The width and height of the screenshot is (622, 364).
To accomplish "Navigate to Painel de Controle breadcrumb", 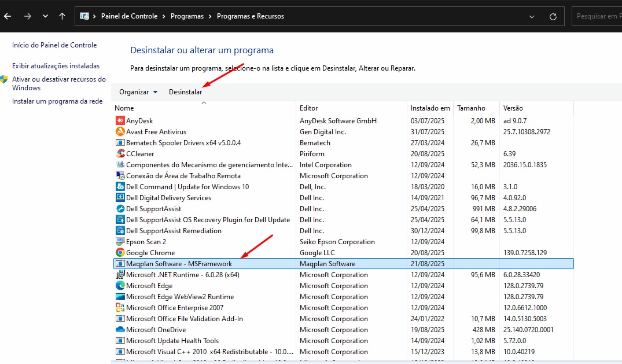I will coord(130,16).
